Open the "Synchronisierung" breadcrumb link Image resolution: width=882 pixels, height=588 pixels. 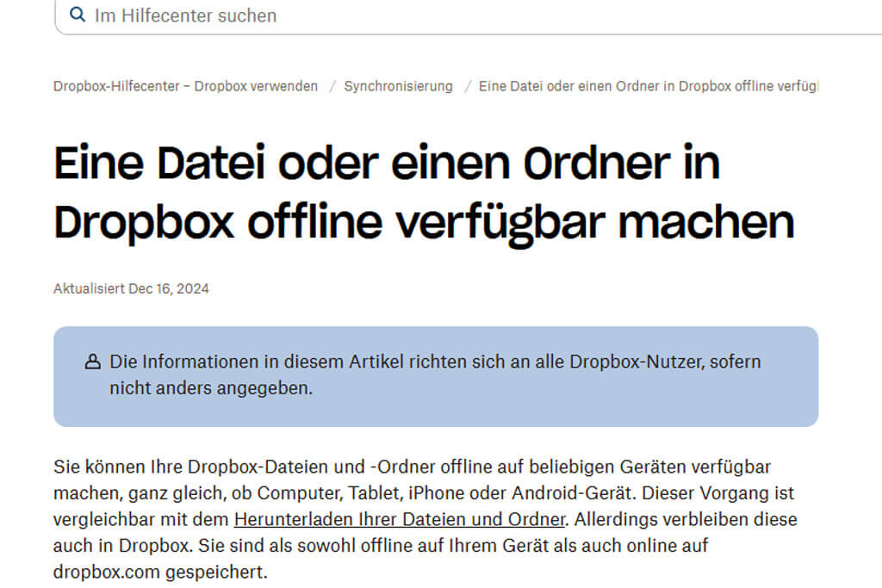click(398, 86)
